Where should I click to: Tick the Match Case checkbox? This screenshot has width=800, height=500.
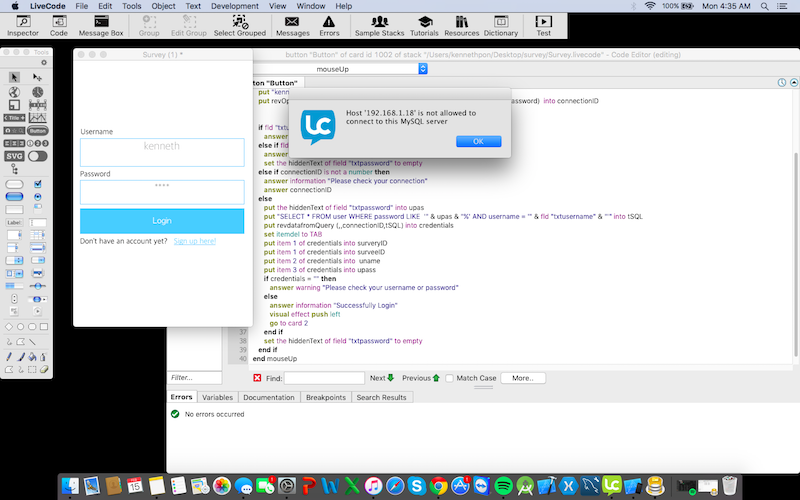pos(450,378)
